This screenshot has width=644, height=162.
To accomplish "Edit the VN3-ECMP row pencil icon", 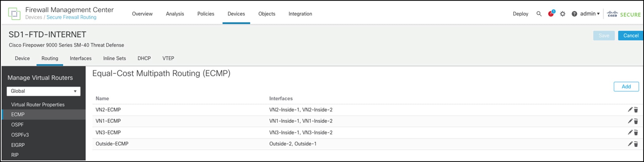I will coord(630,132).
